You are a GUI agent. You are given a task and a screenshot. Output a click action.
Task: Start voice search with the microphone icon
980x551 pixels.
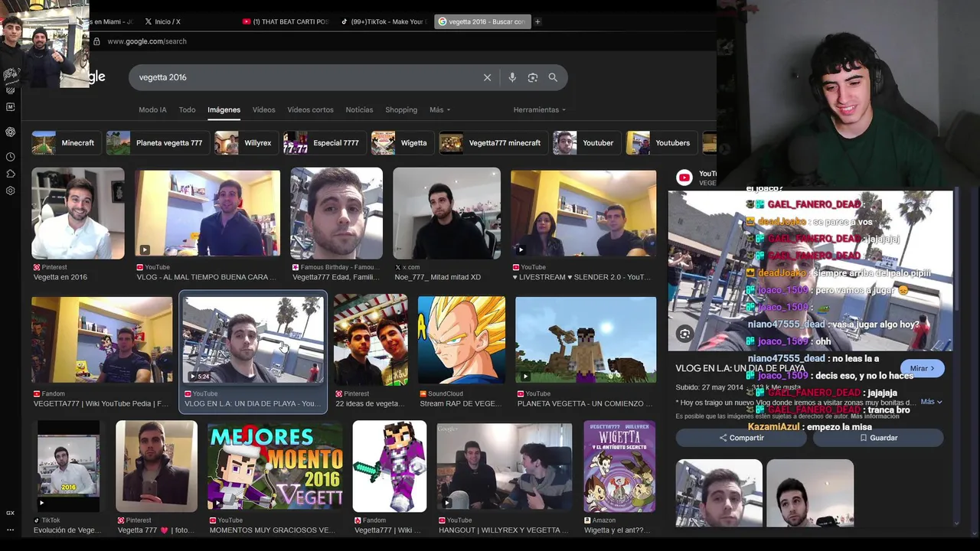click(512, 77)
